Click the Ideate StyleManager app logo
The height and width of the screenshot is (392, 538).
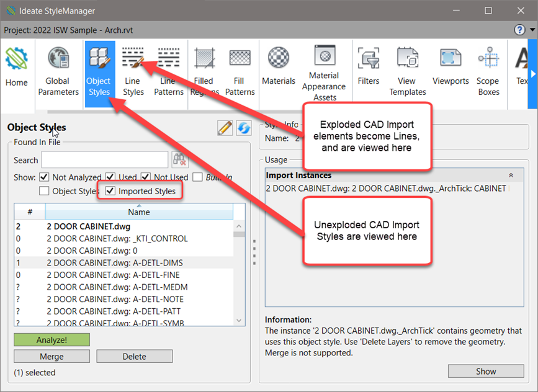11,11
